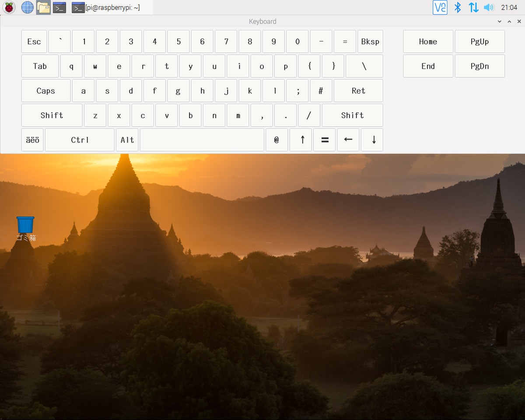Toggle the left Shift key
525x420 pixels.
52,115
